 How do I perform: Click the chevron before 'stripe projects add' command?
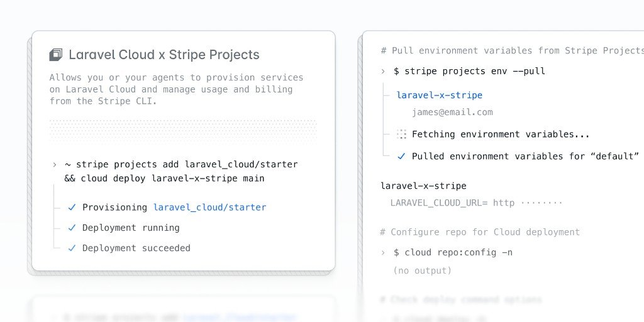55,165
